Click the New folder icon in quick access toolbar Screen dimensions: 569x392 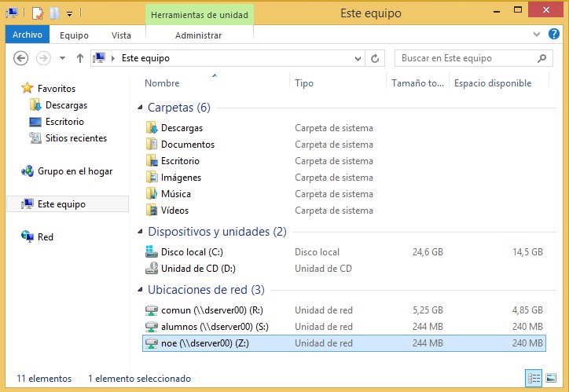[x=54, y=13]
